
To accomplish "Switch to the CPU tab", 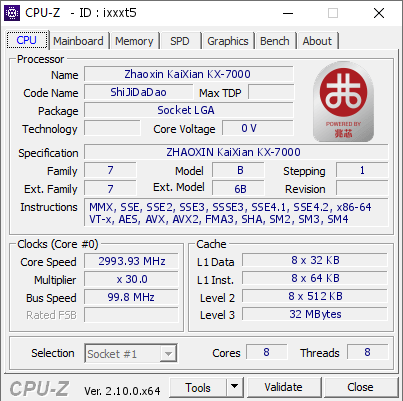I will (x=27, y=40).
